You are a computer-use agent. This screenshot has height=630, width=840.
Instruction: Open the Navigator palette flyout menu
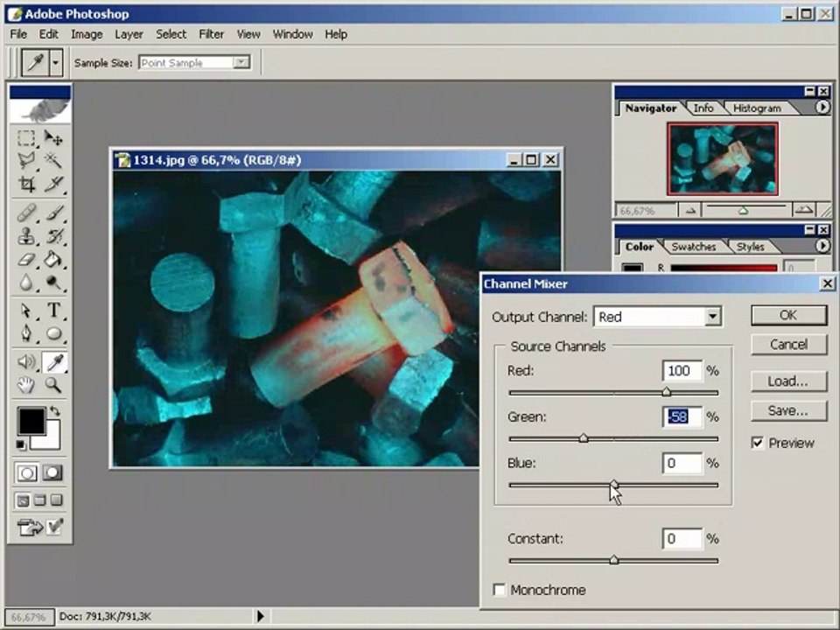(x=822, y=107)
